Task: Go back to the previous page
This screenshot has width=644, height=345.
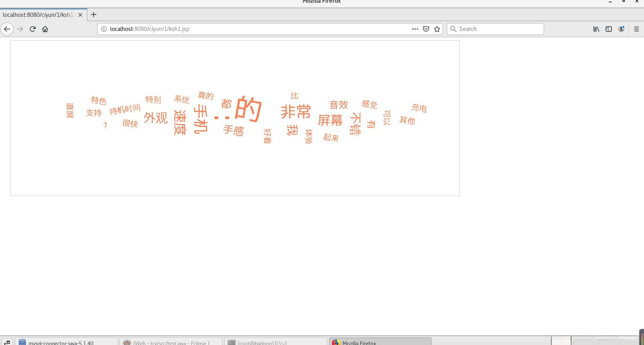Action: 7,29
